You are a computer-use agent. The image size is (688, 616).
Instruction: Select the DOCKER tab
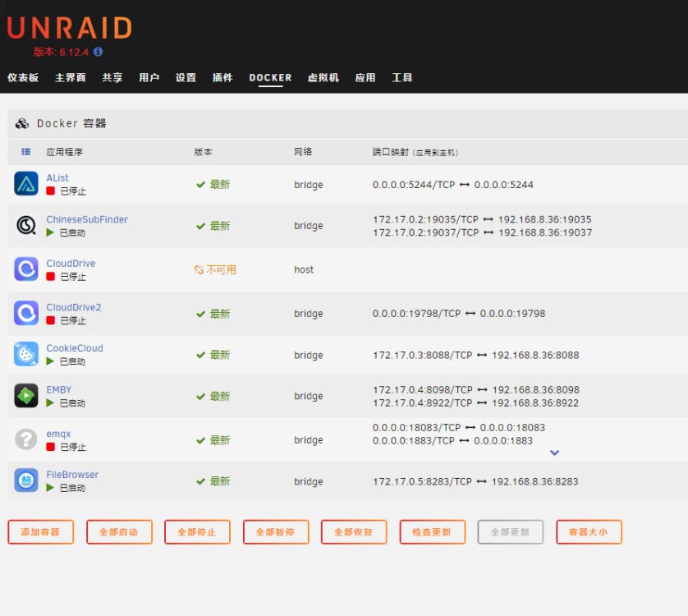[270, 78]
